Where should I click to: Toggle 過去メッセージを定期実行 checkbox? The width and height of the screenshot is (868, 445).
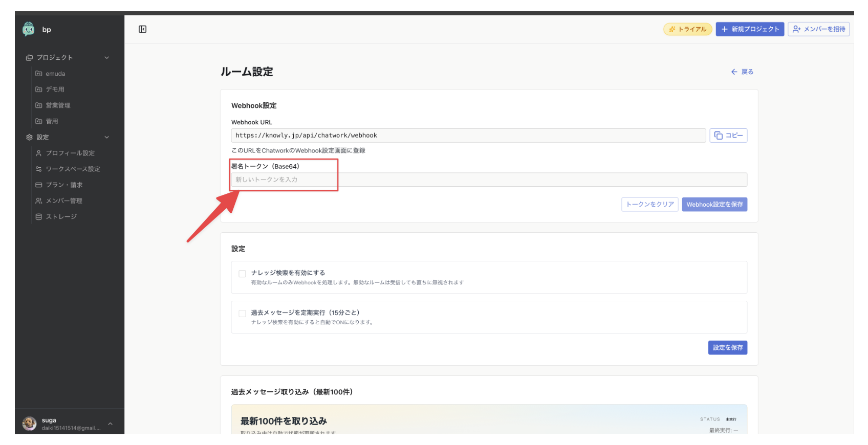(x=243, y=314)
